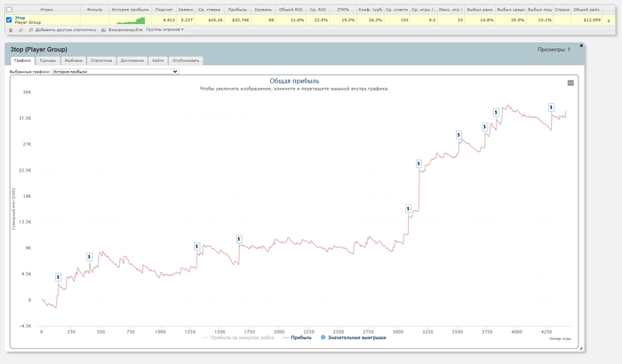Click the $ marker at the 13.5K level near game 3100
Screen dimensions: 622x364
coord(408,209)
